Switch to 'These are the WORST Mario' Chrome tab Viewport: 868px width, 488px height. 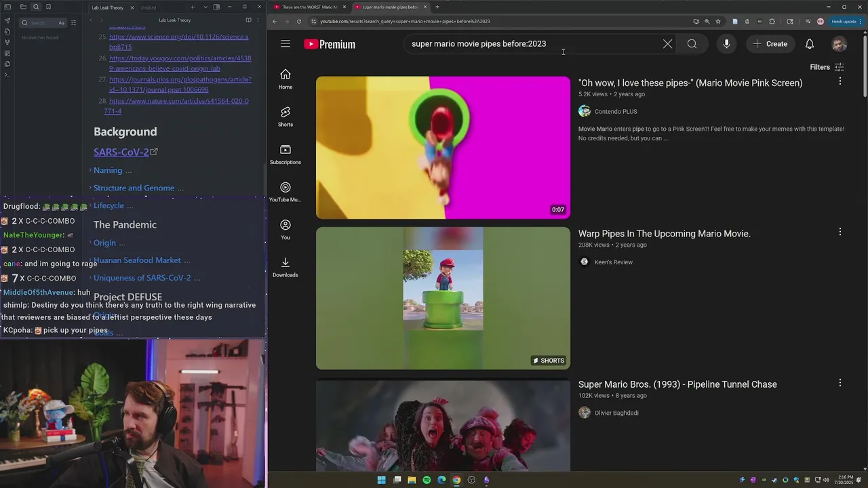point(310,7)
